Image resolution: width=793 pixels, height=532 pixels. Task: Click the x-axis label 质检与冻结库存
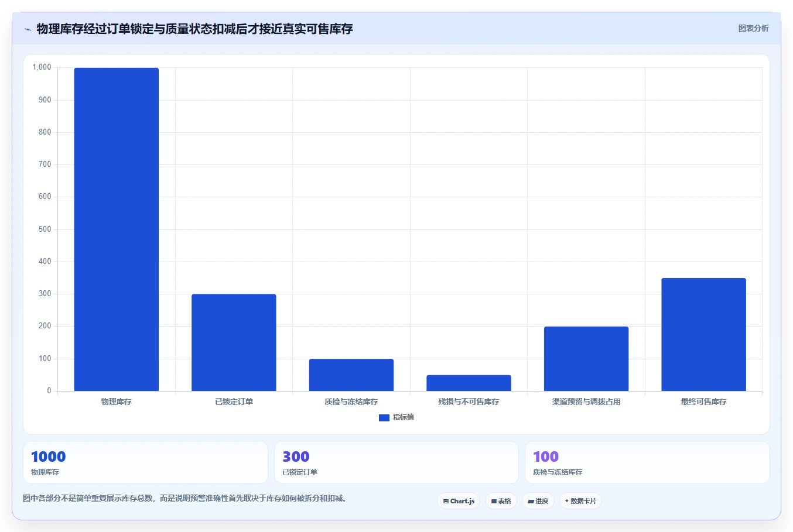[351, 401]
